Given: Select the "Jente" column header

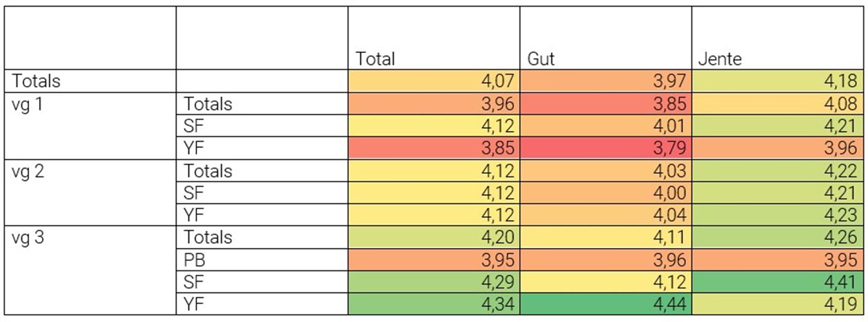Looking at the screenshot, I should click(x=720, y=59).
